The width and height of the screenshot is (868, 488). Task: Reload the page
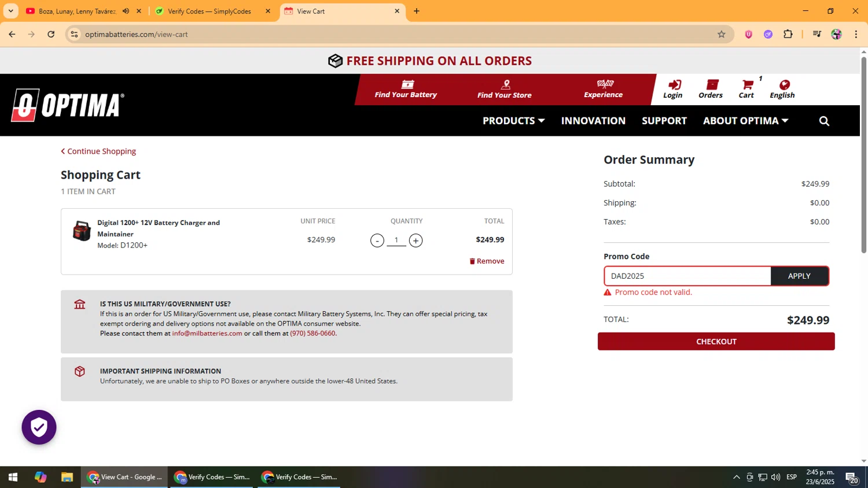click(51, 34)
